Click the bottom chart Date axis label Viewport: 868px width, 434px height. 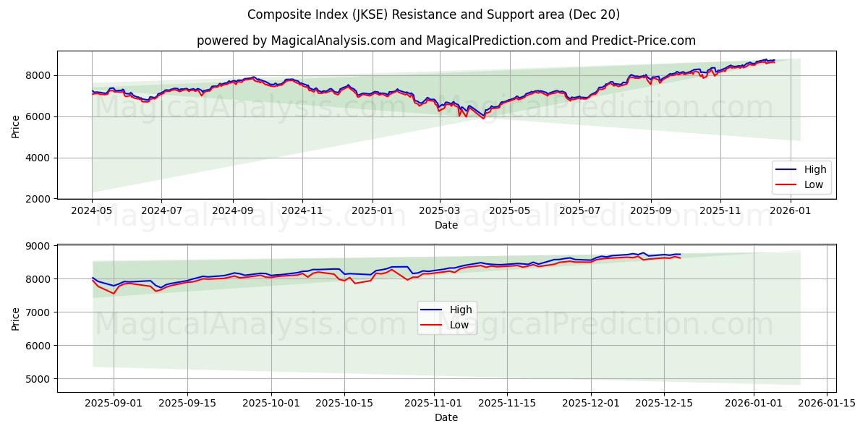(x=446, y=417)
